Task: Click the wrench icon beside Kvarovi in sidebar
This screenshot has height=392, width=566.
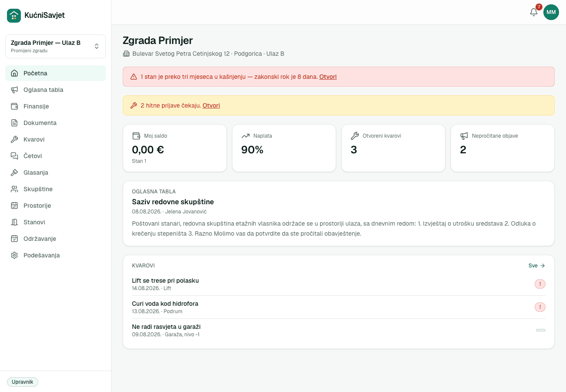Action: pyautogui.click(x=14, y=139)
